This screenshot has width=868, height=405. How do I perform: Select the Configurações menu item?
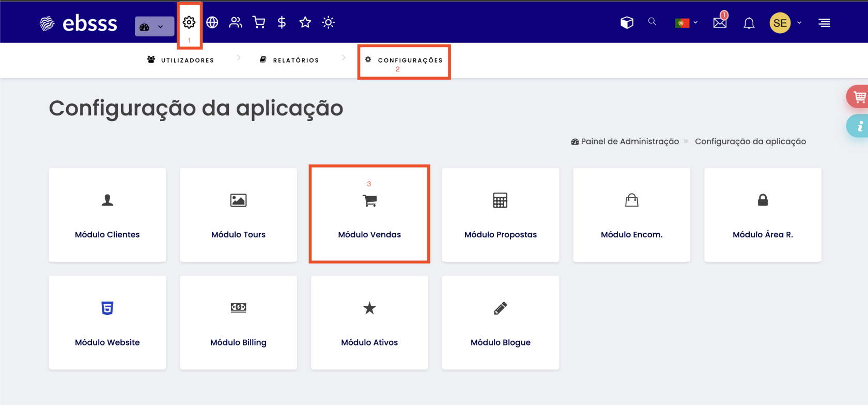[x=404, y=60]
